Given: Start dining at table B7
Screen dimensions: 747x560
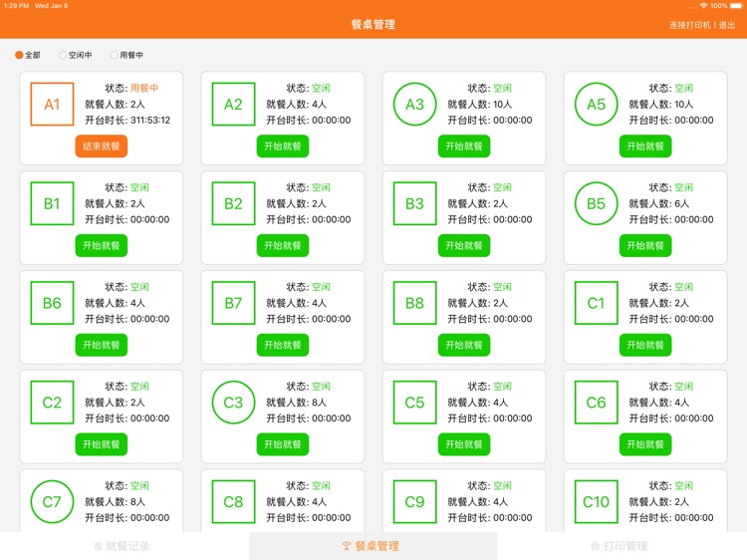Looking at the screenshot, I should [x=283, y=345].
